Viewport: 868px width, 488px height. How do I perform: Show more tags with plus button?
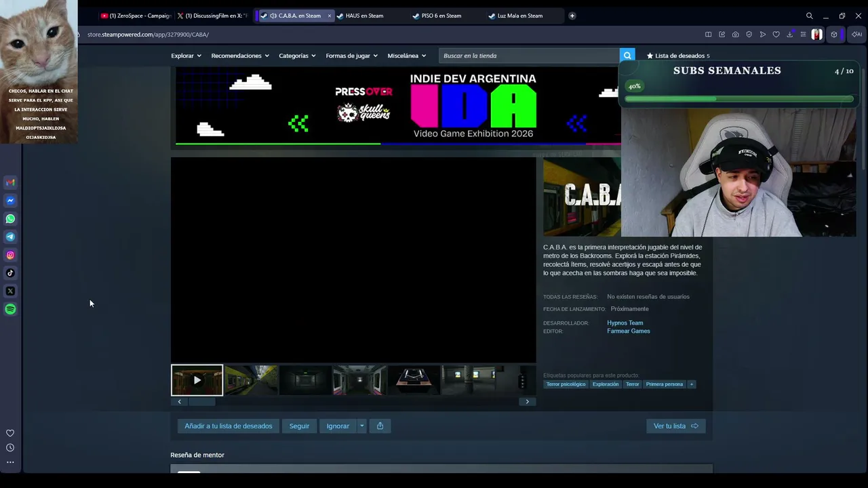691,384
